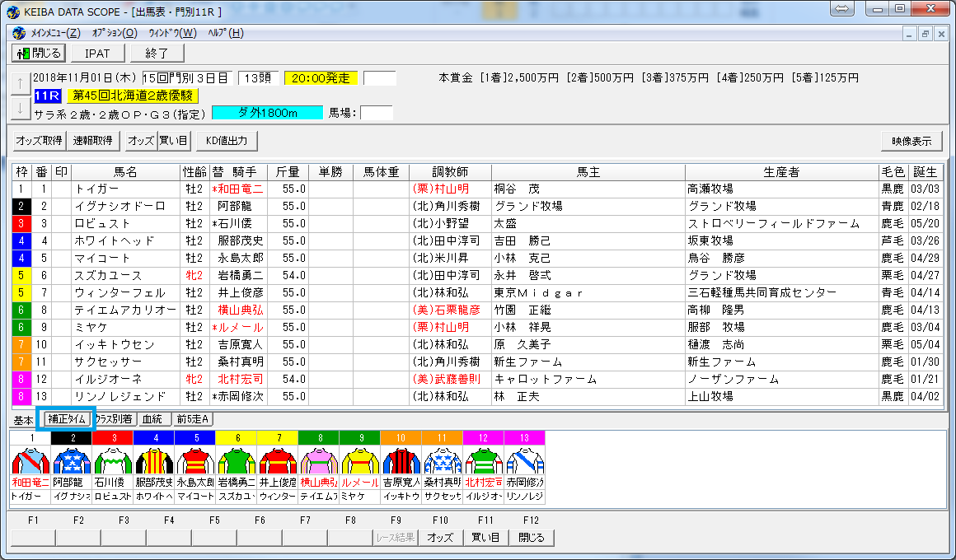Click the ダ外1800m course label
Image resolution: width=956 pixels, height=560 pixels.
pos(267,113)
